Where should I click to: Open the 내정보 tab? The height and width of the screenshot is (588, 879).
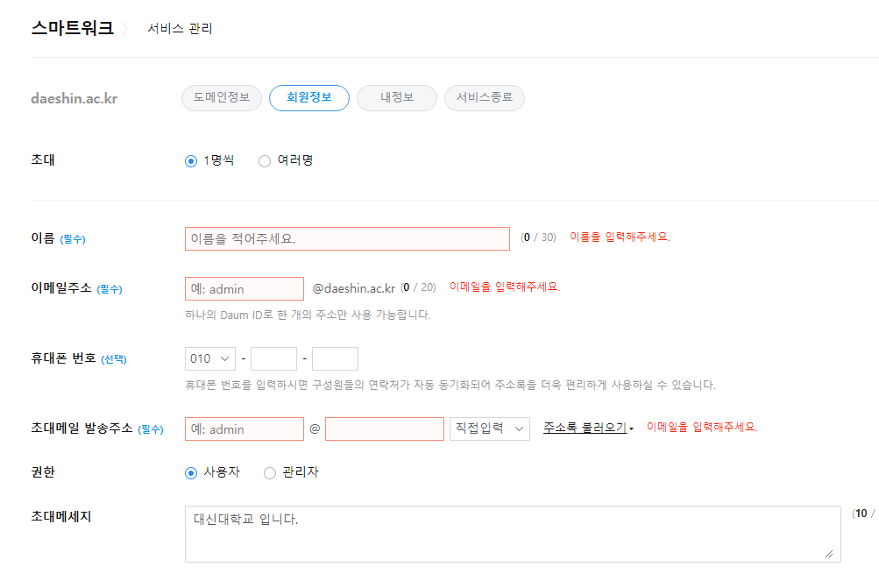coord(396,98)
